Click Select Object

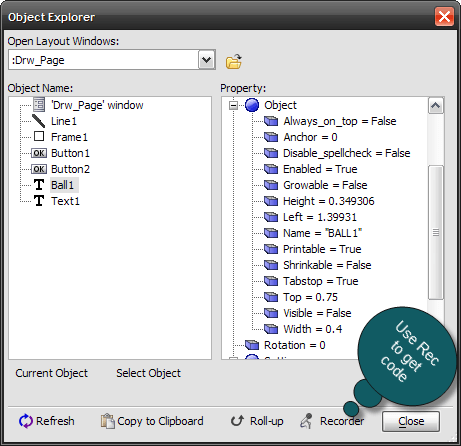coord(148,373)
